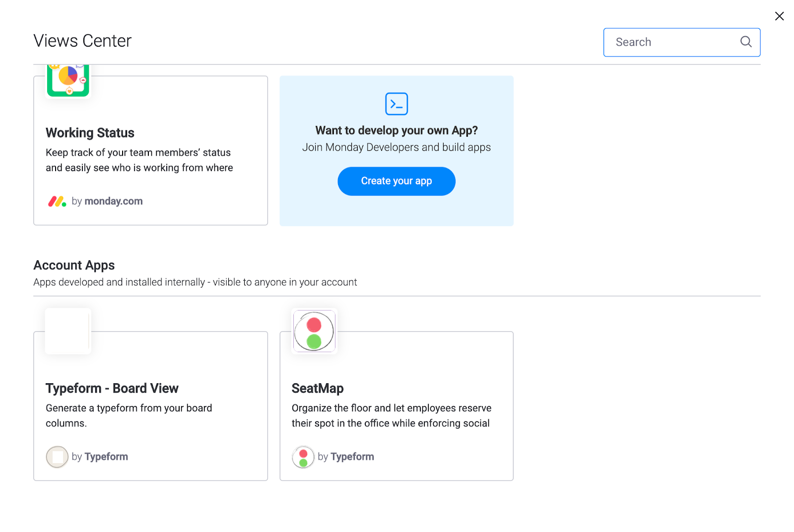794x532 pixels.
Task: Click 'by Typeform' under SeatMap card
Action: pos(346,457)
